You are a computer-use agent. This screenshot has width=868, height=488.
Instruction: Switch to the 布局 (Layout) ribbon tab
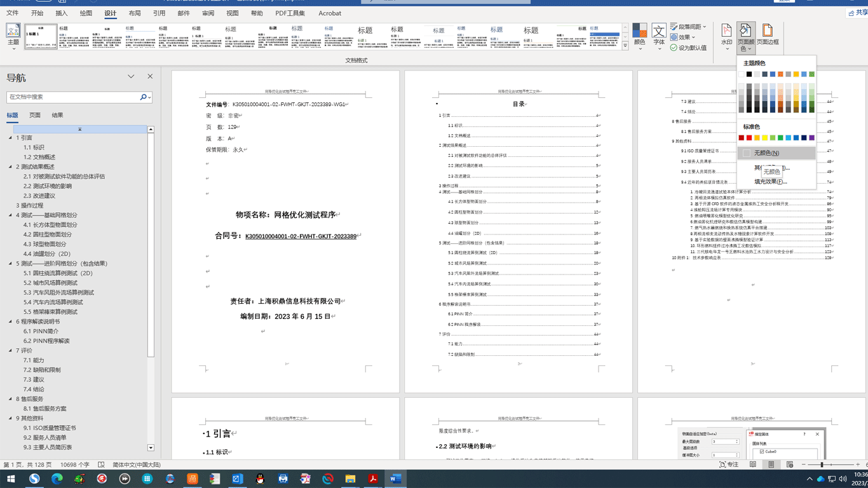[x=135, y=13]
